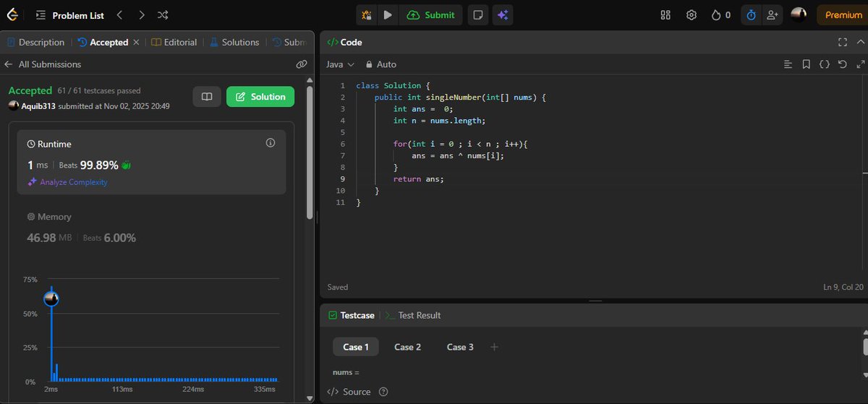Toggle the Auto lock setting
This screenshot has width=868, height=404.
pyautogui.click(x=381, y=64)
